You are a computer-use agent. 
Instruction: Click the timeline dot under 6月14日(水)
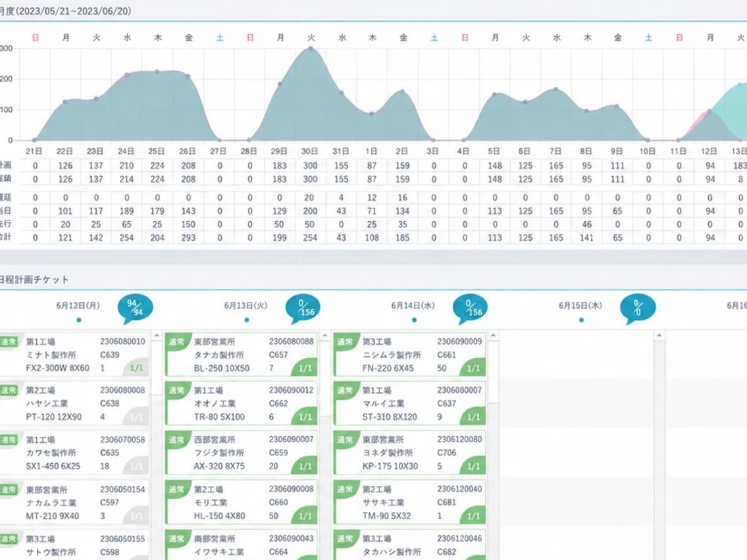[x=414, y=320]
